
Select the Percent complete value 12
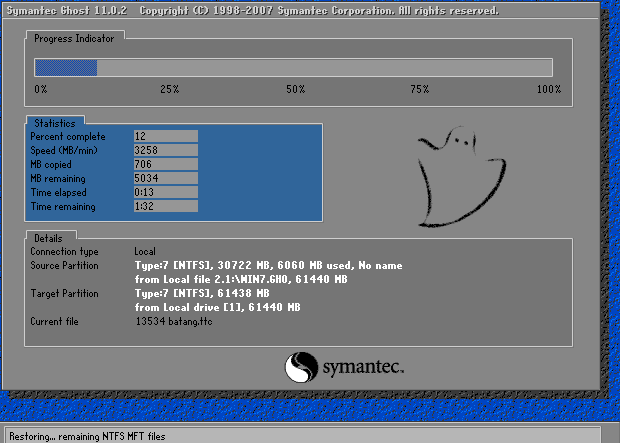coord(166,136)
